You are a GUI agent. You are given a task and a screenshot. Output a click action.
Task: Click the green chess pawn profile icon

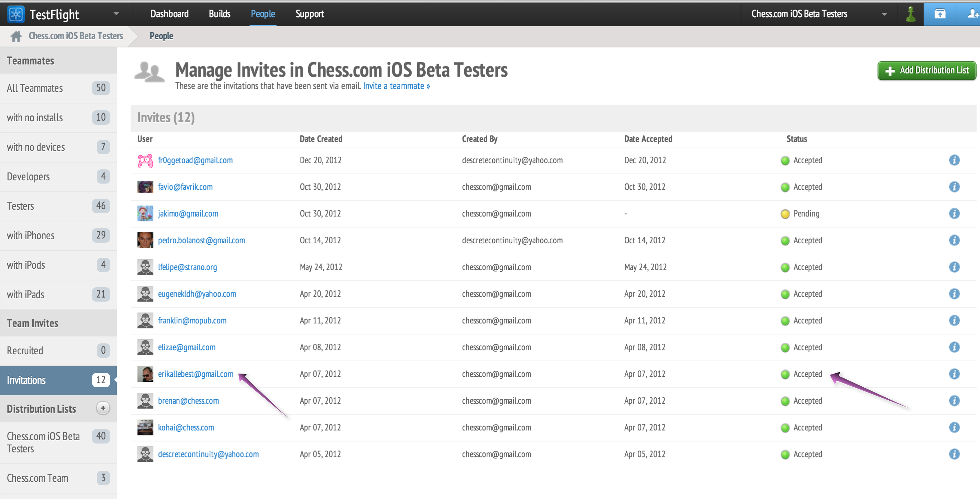coord(910,14)
